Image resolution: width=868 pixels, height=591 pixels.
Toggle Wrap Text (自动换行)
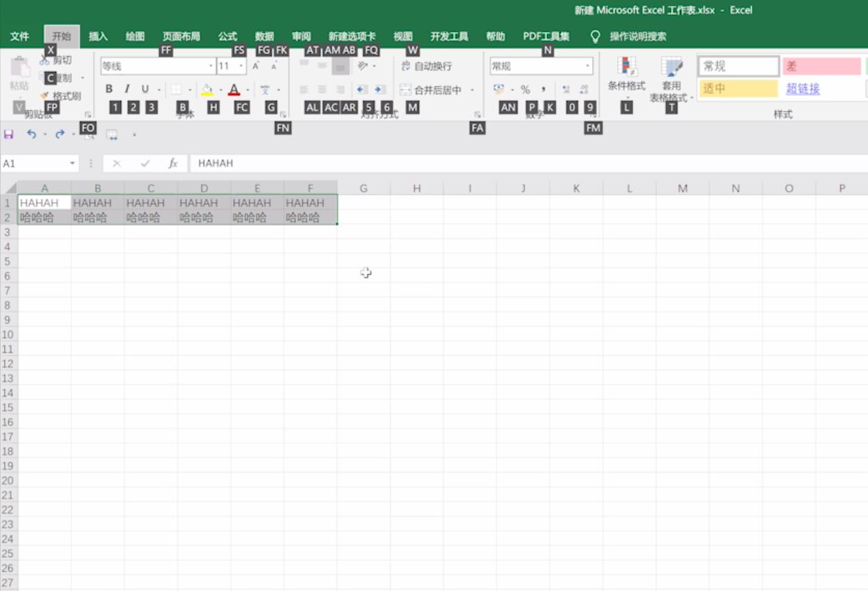[426, 66]
